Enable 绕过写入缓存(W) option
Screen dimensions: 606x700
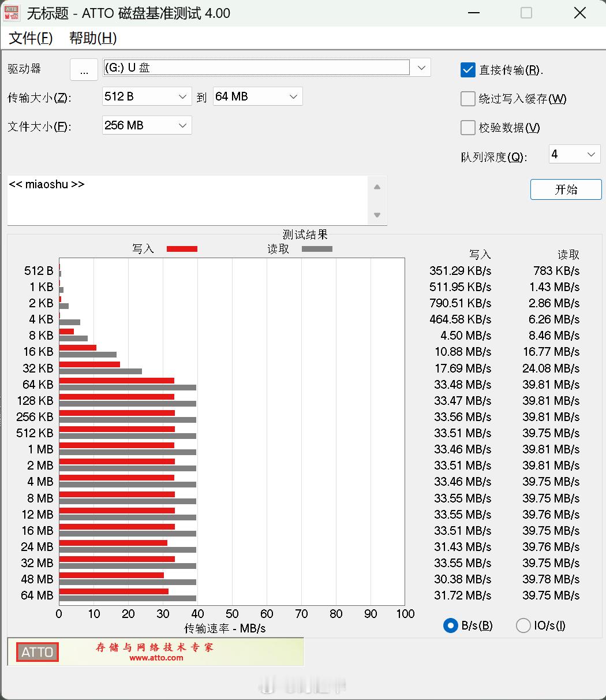coord(467,99)
